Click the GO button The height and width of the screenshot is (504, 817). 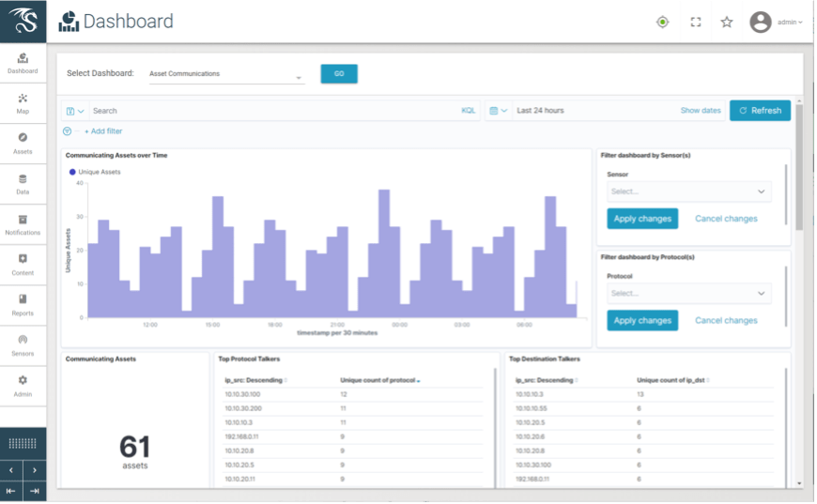pos(339,74)
